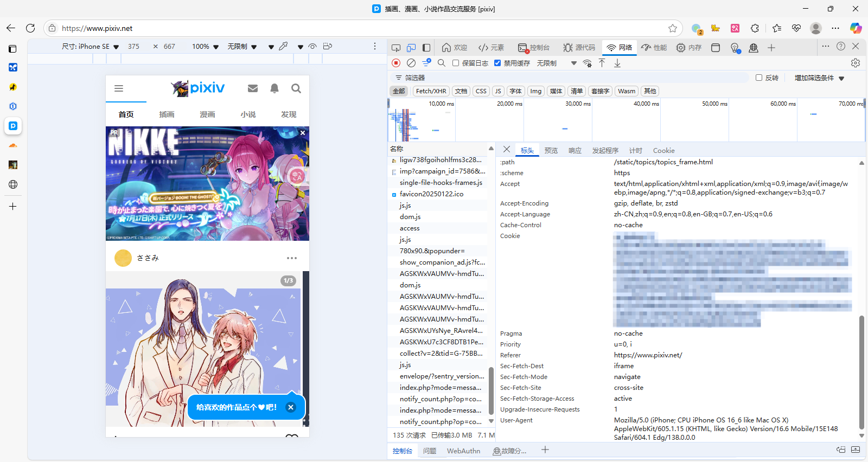Close the NIKKE ad banner

(x=303, y=133)
